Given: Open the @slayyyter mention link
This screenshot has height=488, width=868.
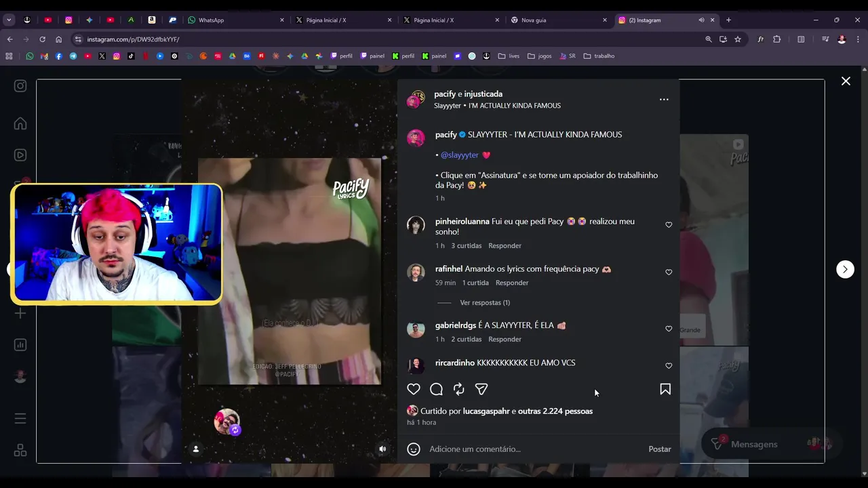Looking at the screenshot, I should [460, 155].
